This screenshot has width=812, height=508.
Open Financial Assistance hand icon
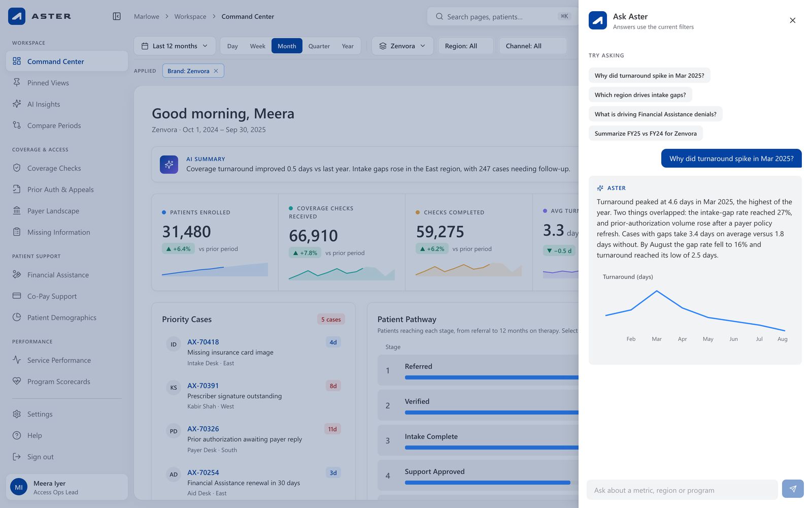[x=17, y=275]
